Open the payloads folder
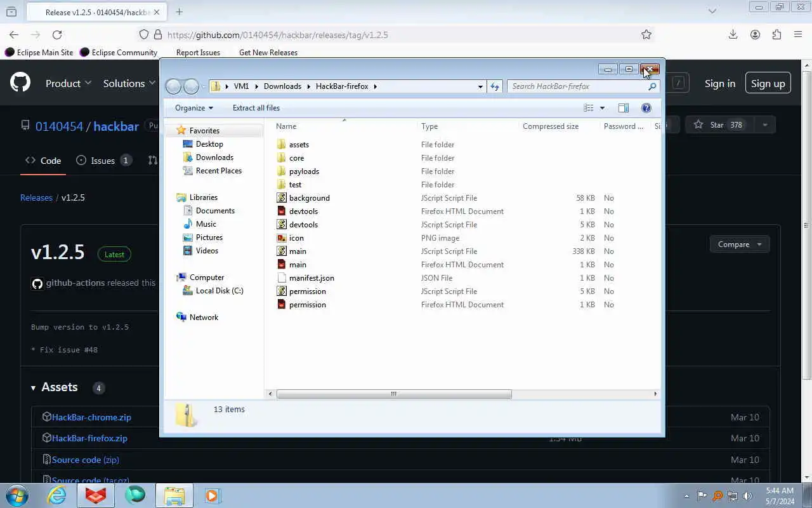Screen dimensions: 812x508 point(304,171)
